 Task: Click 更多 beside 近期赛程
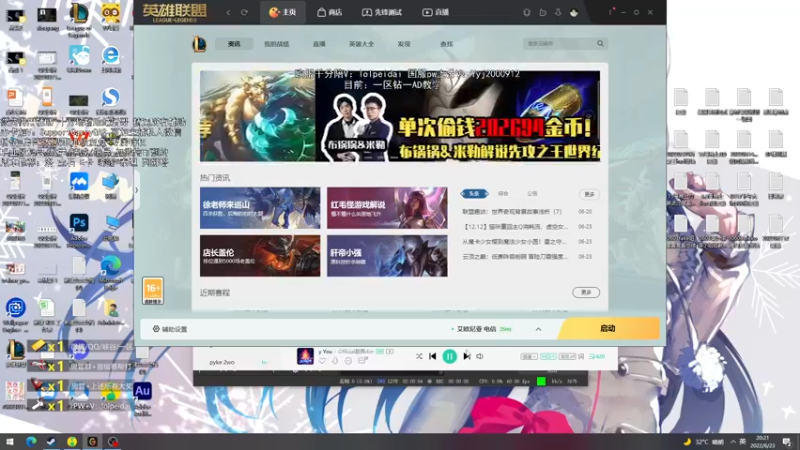(586, 292)
